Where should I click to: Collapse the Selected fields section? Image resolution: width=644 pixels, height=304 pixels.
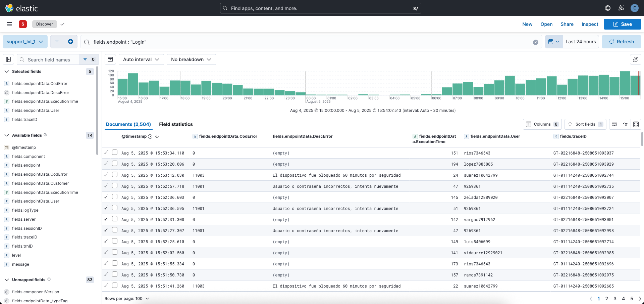click(7, 71)
